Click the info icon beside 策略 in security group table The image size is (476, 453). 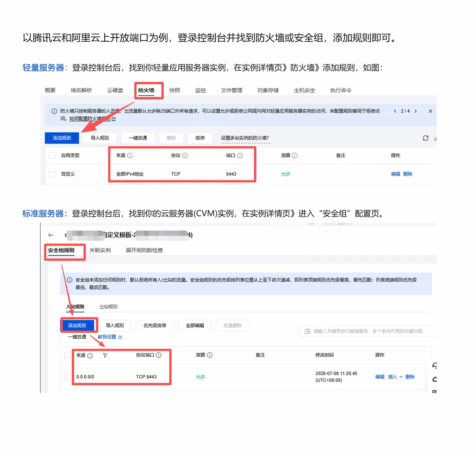tap(210, 355)
